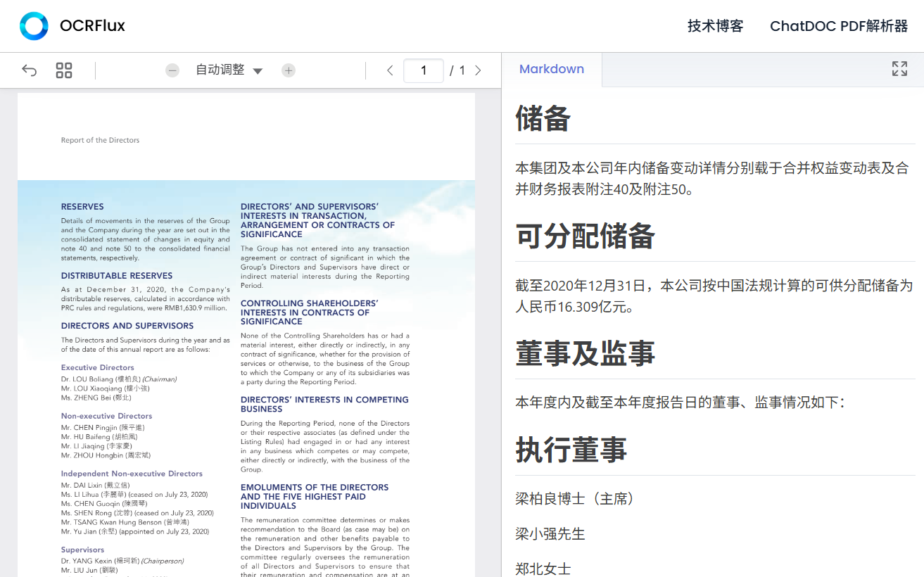Click the OCRFlux logo icon

[34, 26]
